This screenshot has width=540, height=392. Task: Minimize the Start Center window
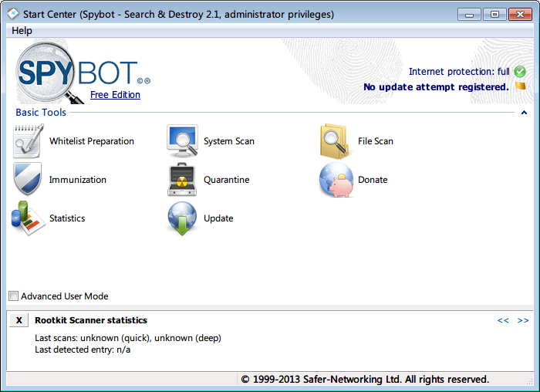469,15
